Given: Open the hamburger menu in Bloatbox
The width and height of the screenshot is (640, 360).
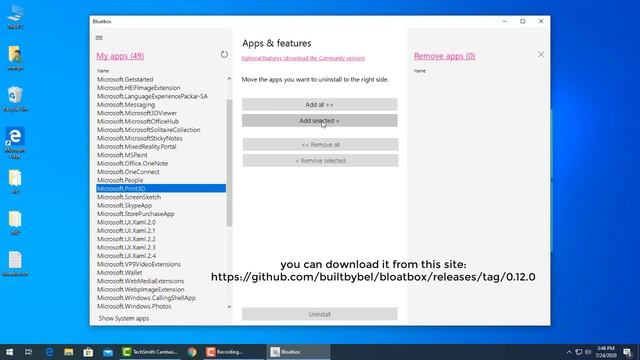Looking at the screenshot, I should click(99, 38).
